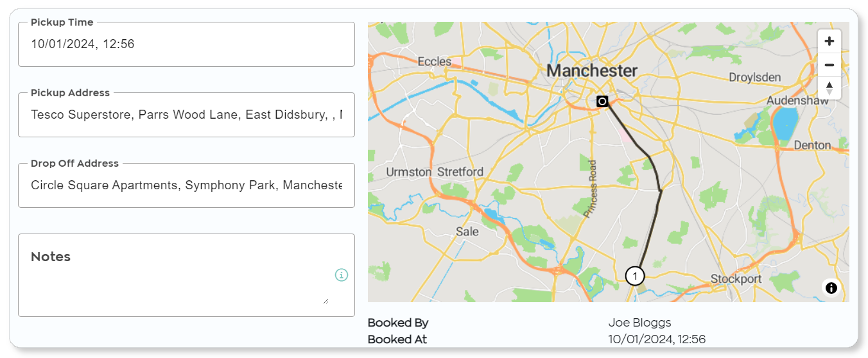The width and height of the screenshot is (868, 358).
Task: Add text in the Notes box
Action: tap(186, 275)
